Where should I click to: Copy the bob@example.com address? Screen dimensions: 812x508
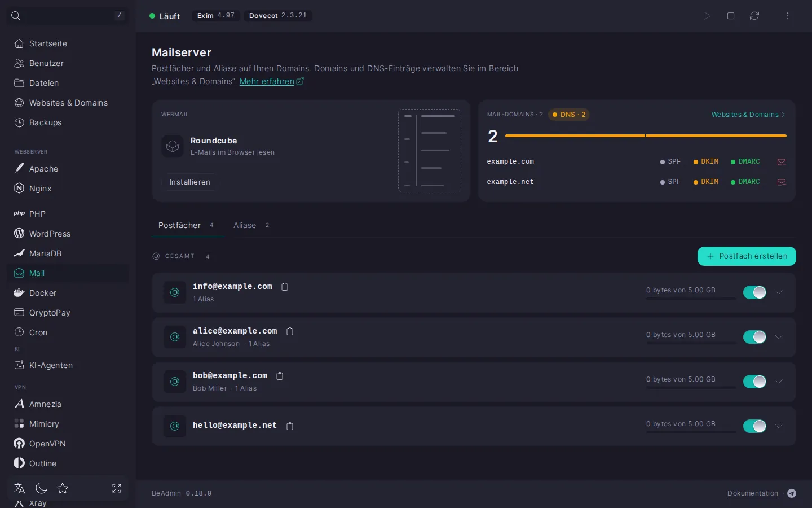point(280,376)
